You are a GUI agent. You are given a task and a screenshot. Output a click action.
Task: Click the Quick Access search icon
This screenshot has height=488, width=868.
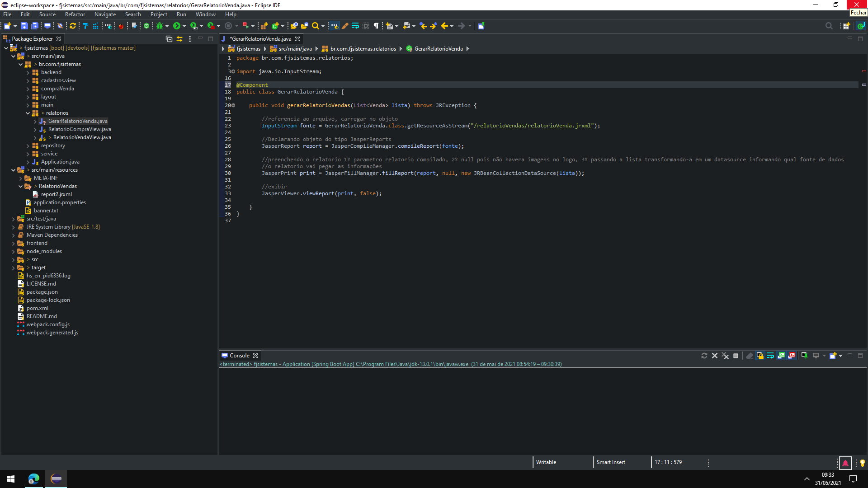pyautogui.click(x=829, y=26)
